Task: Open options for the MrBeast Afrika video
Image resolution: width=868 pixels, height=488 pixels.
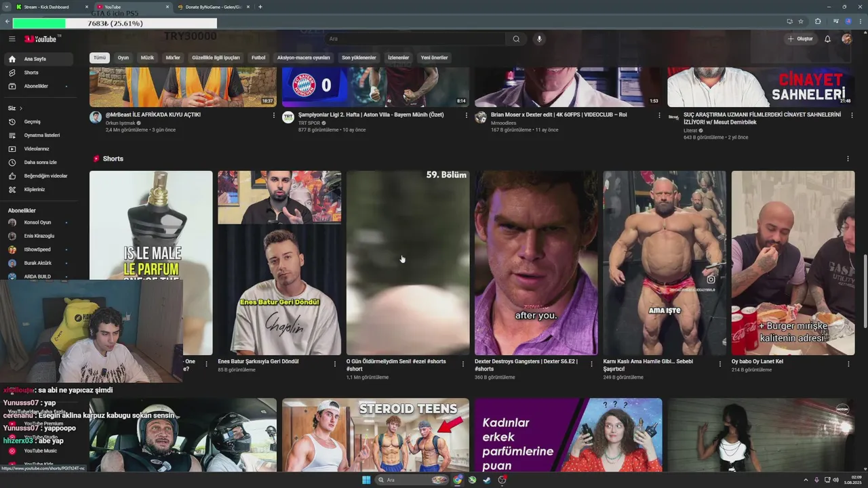Action: click(274, 115)
